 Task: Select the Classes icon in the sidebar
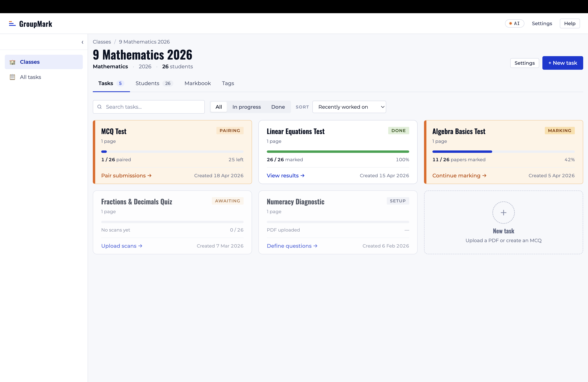pos(12,62)
